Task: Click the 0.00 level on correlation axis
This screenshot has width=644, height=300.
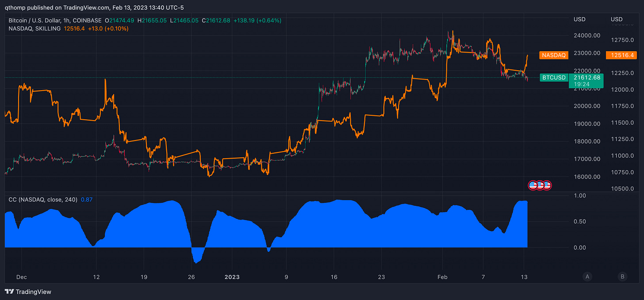Action: point(579,247)
